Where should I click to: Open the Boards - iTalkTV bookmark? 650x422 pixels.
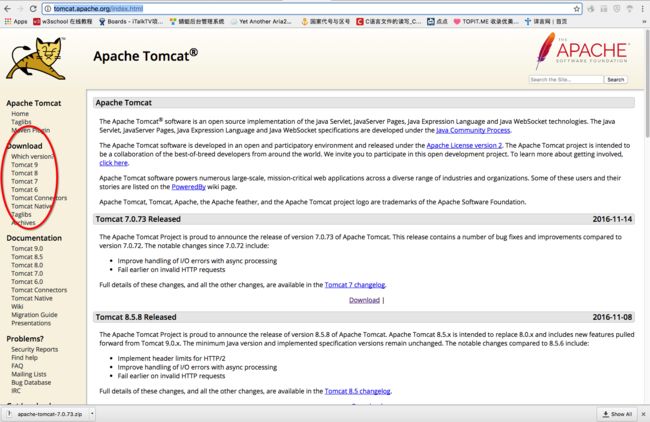click(131, 22)
